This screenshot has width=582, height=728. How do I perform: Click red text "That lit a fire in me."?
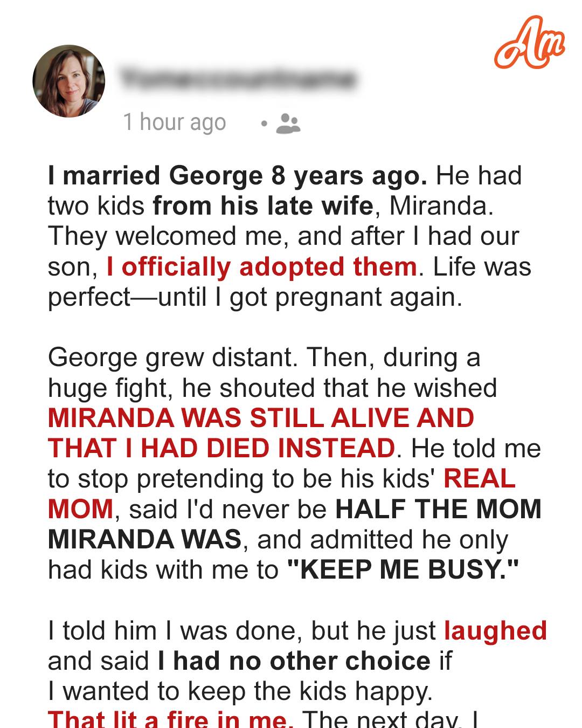coord(170,718)
